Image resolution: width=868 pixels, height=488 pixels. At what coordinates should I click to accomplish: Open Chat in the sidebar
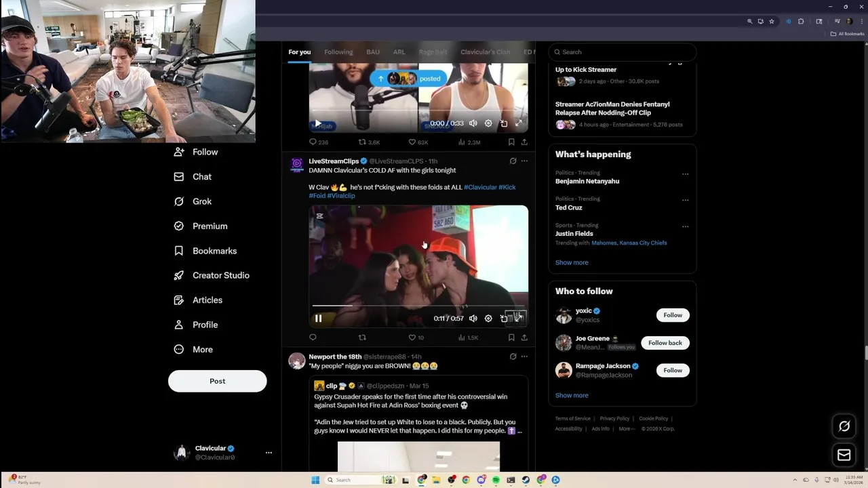click(x=193, y=176)
